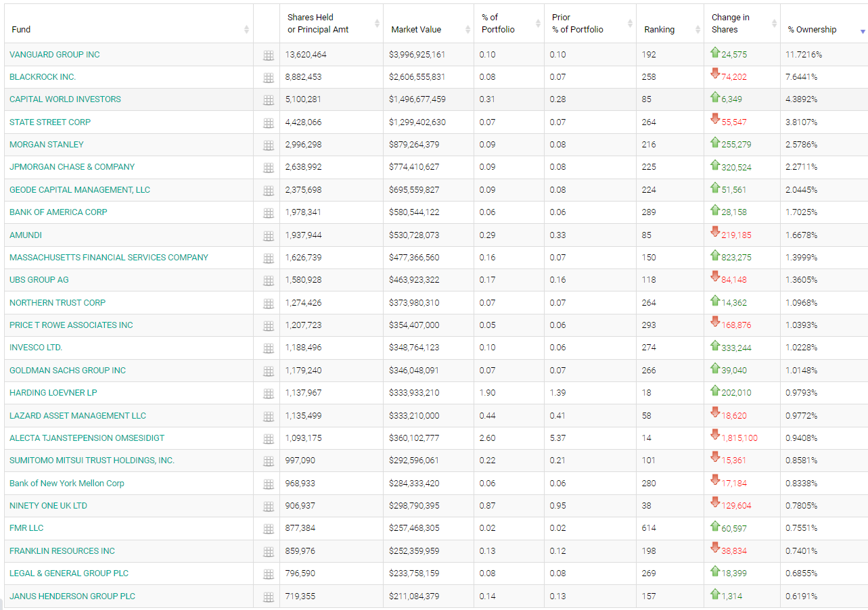Open grid icon in GOLDMAN SACHS GROUP row

(x=268, y=371)
